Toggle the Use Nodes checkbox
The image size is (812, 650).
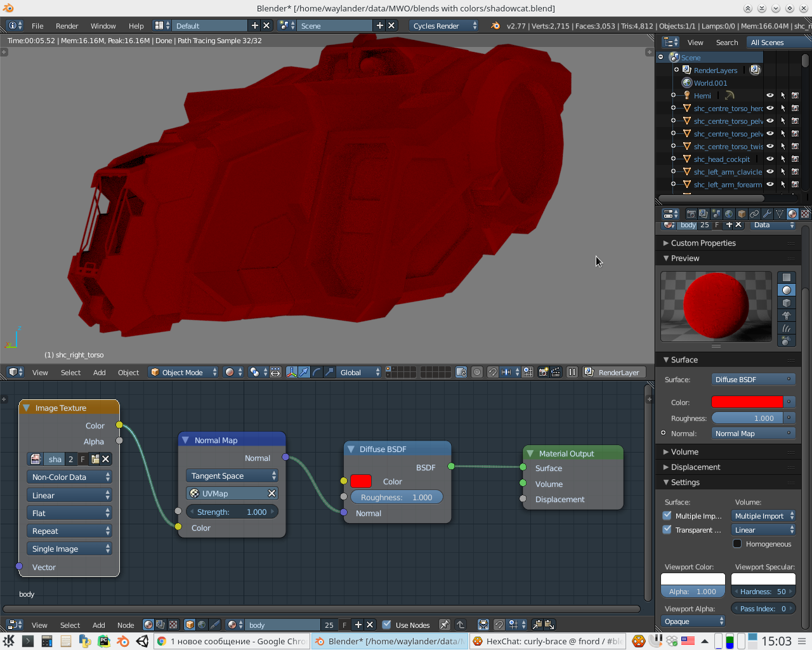point(386,625)
